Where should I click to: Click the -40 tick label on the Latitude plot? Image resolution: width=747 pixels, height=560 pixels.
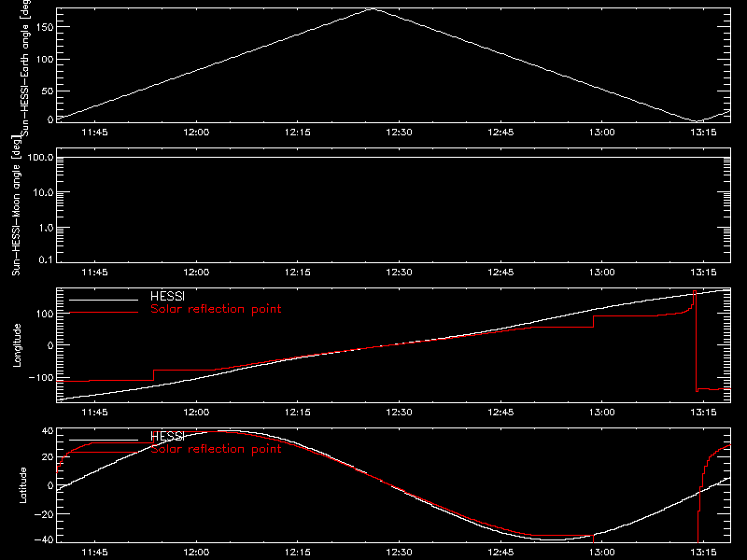click(x=44, y=540)
